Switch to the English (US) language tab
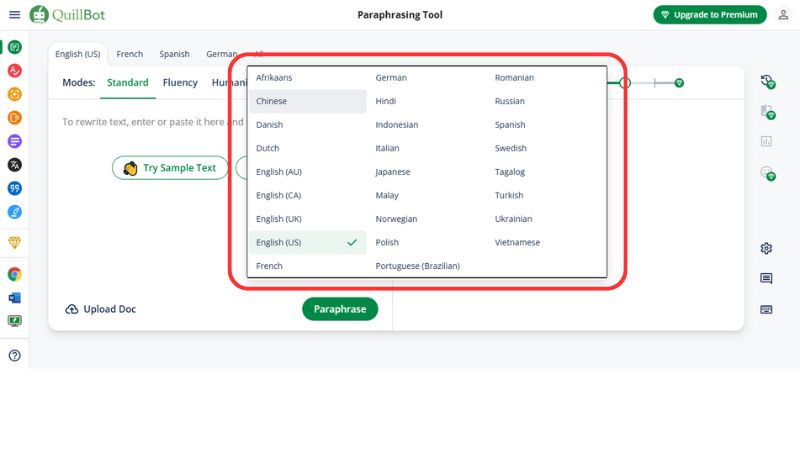The height and width of the screenshot is (450, 800). click(x=78, y=54)
